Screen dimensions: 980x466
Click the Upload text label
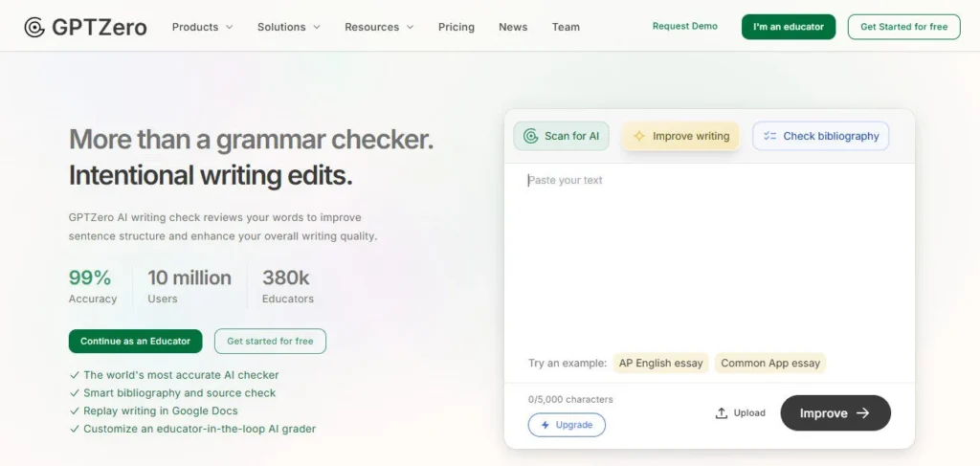749,413
